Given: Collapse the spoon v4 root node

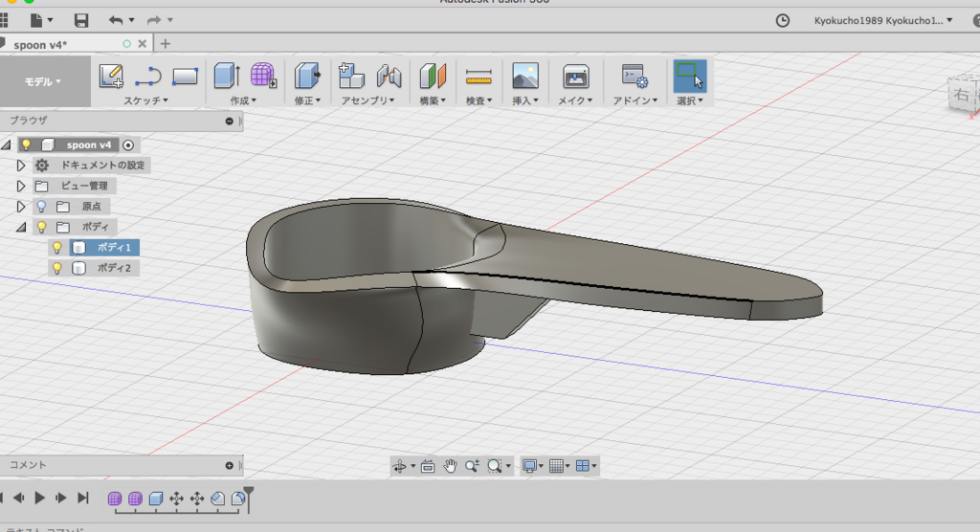Looking at the screenshot, I should [x=7, y=145].
